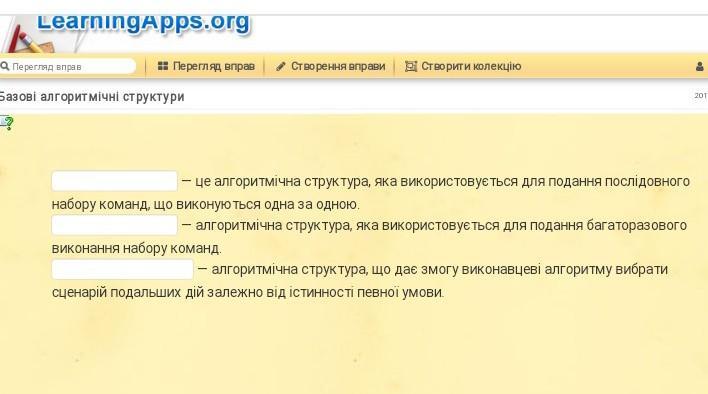Click the collection icon beside Створити колекцію
The image size is (708, 394).
coord(410,66)
